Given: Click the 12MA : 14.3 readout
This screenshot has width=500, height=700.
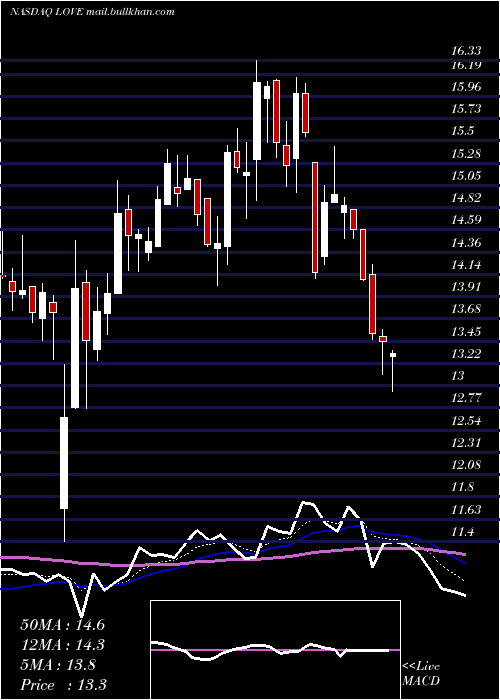Looking at the screenshot, I should (63, 645).
